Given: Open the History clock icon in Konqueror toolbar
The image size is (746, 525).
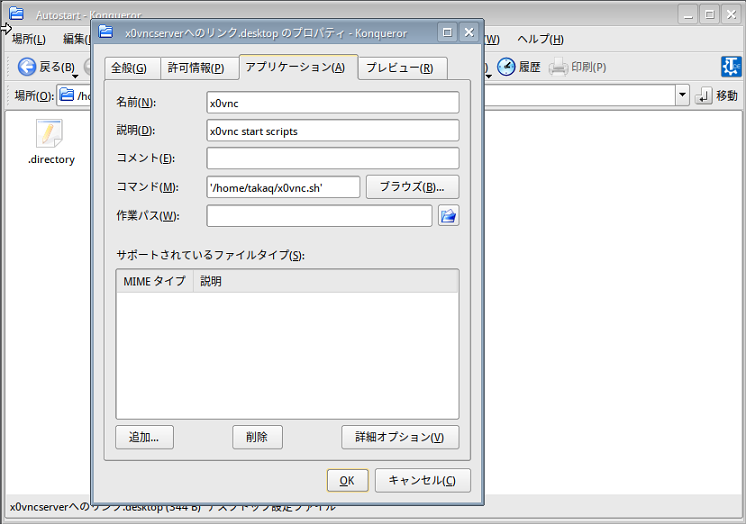Looking at the screenshot, I should point(506,67).
